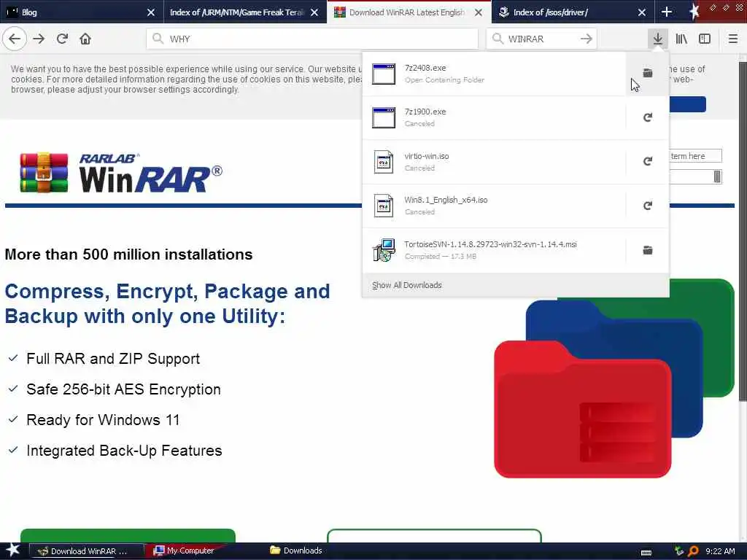Viewport: 747px width, 560px height.
Task: Close the Game Freak index tab
Action: 314,12
